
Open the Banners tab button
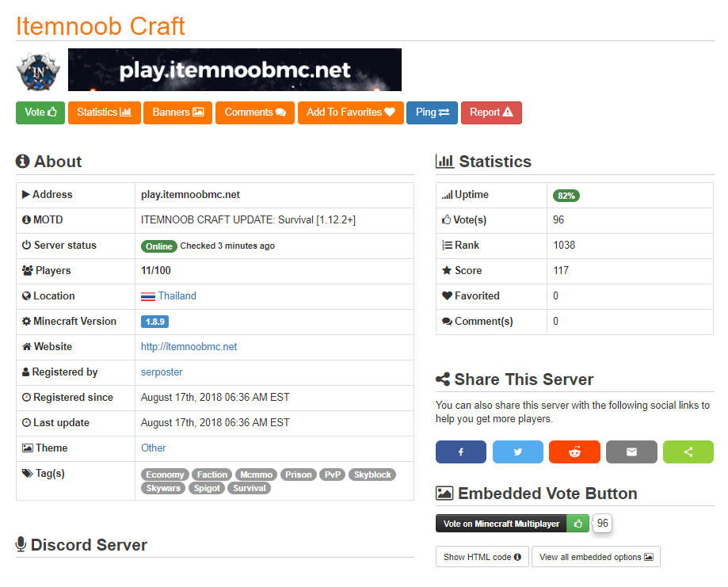tap(177, 112)
